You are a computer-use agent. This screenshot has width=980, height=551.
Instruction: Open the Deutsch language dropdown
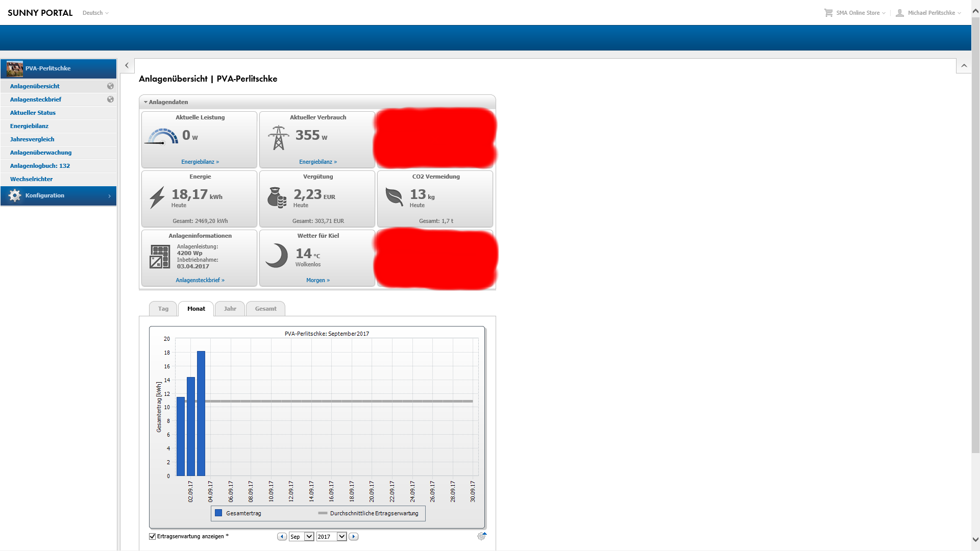(x=95, y=13)
